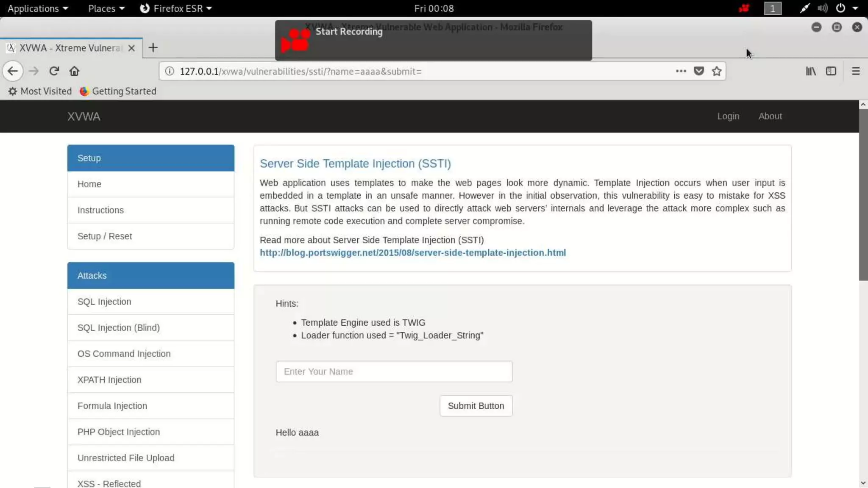This screenshot has height=488, width=868.
Task: Open Firefox hamburger menu
Action: click(x=856, y=71)
